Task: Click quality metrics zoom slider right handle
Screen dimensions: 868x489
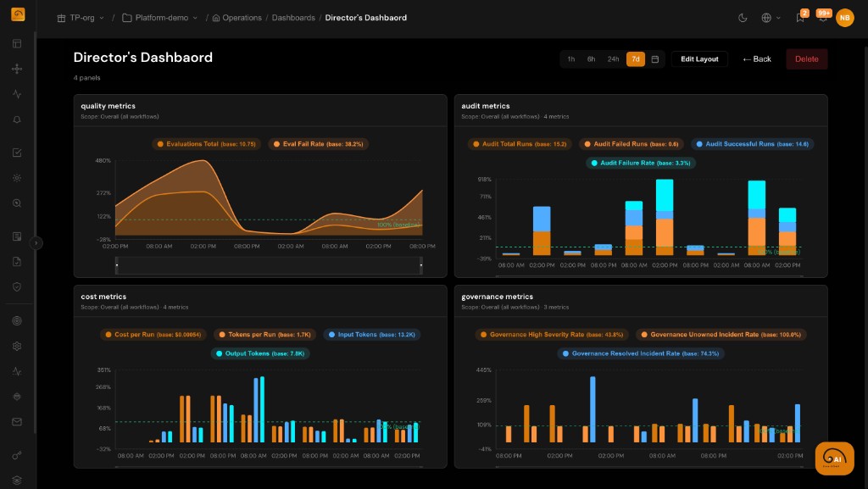Action: tap(421, 265)
